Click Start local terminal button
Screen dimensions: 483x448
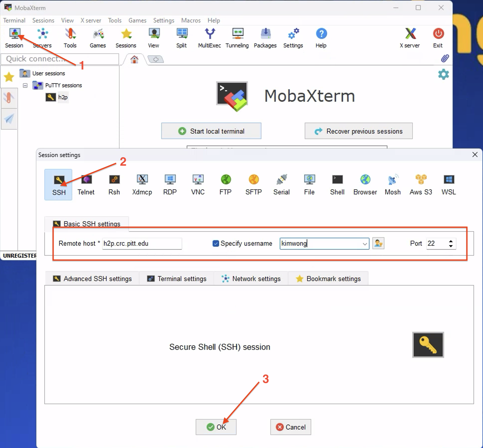click(211, 131)
